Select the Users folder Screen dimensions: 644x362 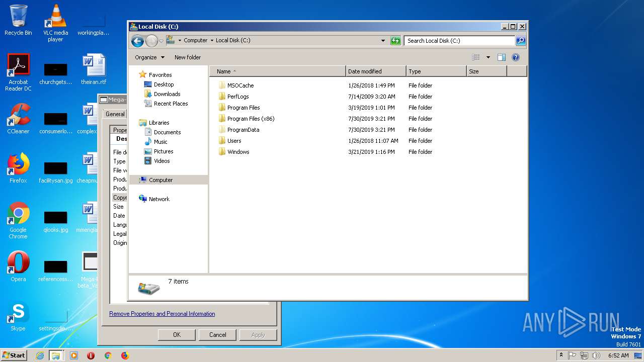tap(234, 141)
